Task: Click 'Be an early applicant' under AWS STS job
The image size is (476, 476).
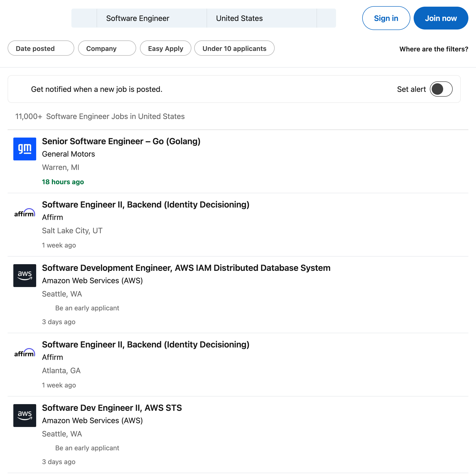Action: point(87,448)
